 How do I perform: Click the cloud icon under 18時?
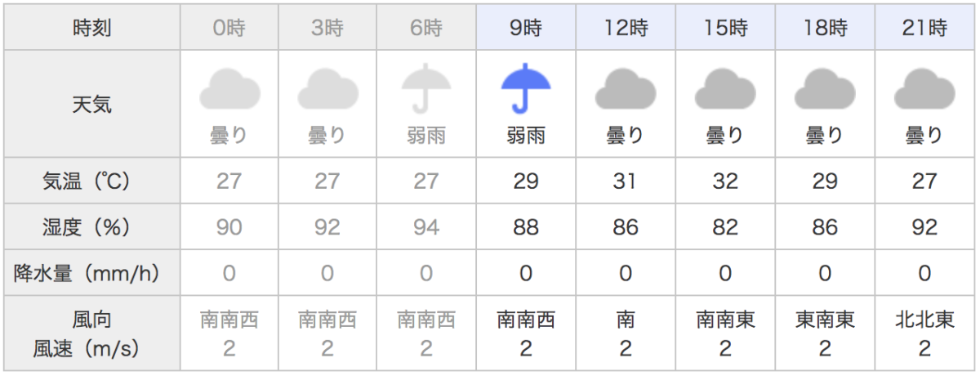coord(825,89)
